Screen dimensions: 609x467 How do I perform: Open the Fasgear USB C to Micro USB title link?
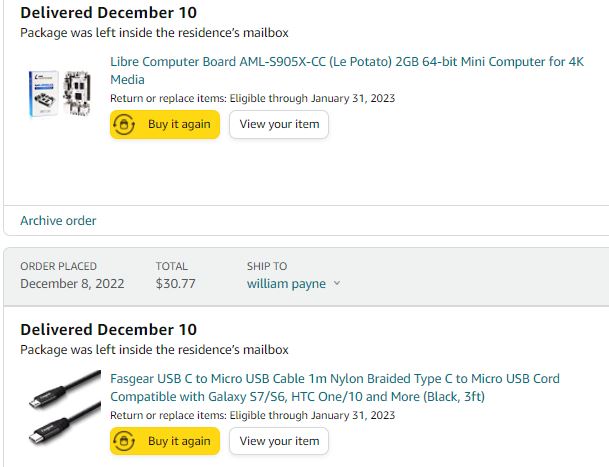coord(335,387)
